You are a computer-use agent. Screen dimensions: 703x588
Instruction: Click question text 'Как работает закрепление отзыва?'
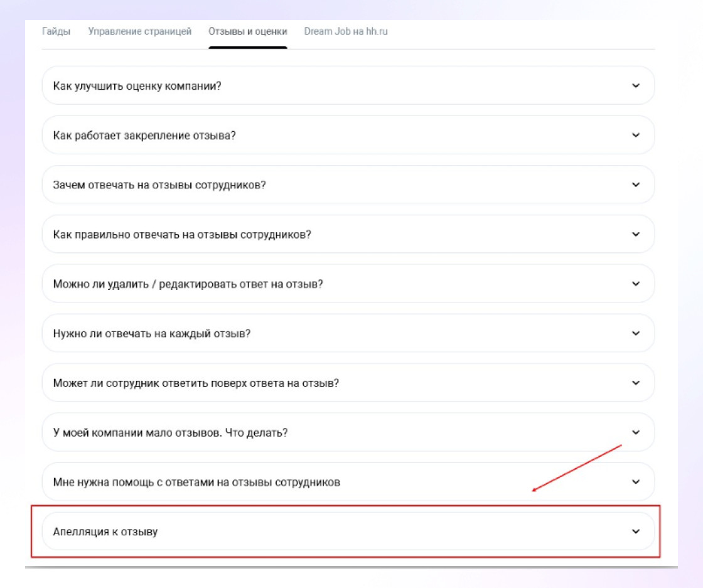[x=144, y=136]
